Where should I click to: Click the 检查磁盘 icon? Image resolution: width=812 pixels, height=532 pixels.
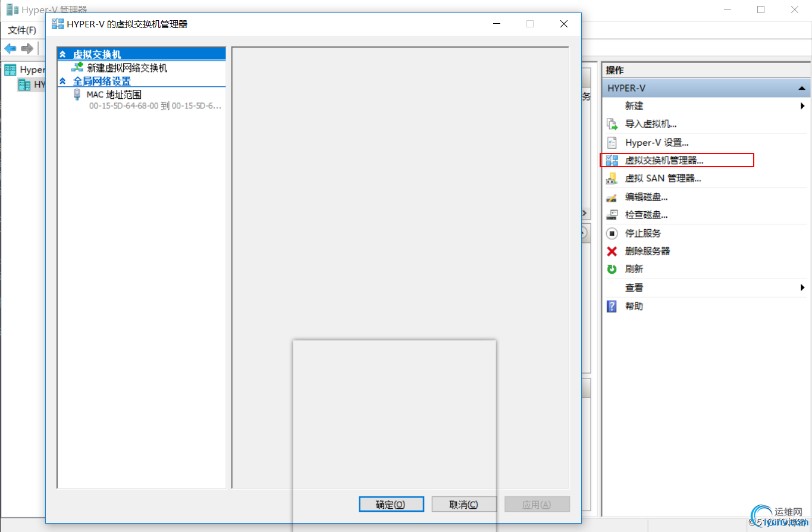pos(612,215)
